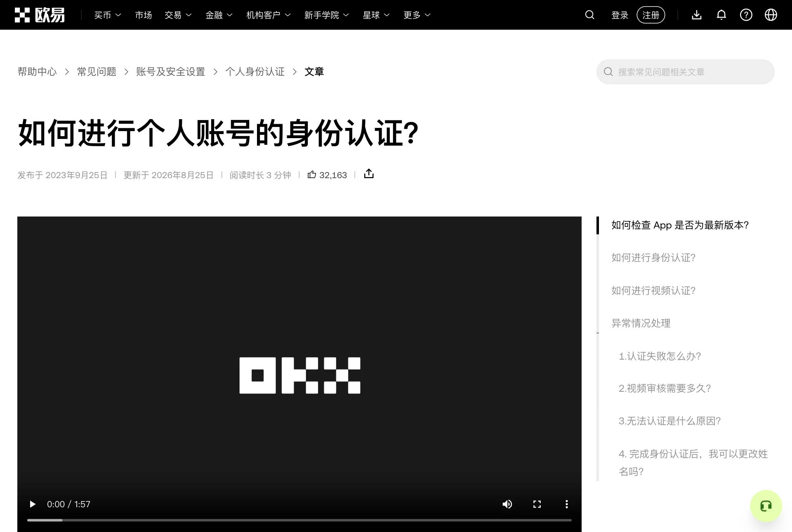Jump to 3.无法认证是什么原因 section
This screenshot has width=792, height=532.
point(670,421)
